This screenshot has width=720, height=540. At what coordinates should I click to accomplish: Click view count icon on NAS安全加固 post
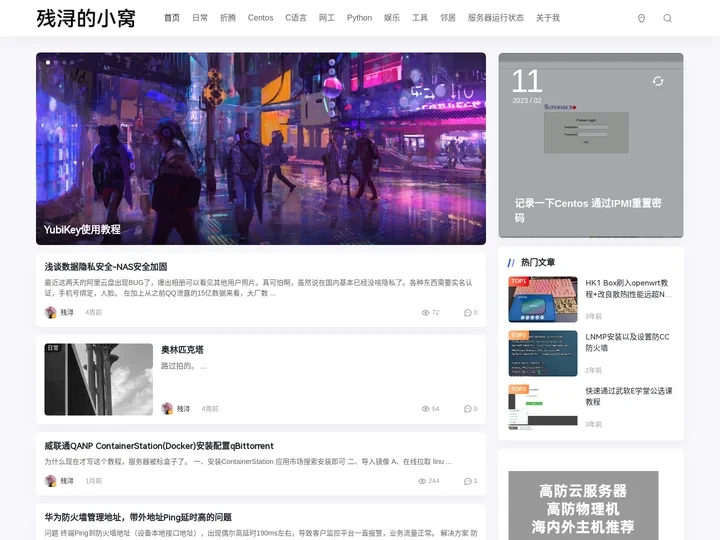click(426, 313)
